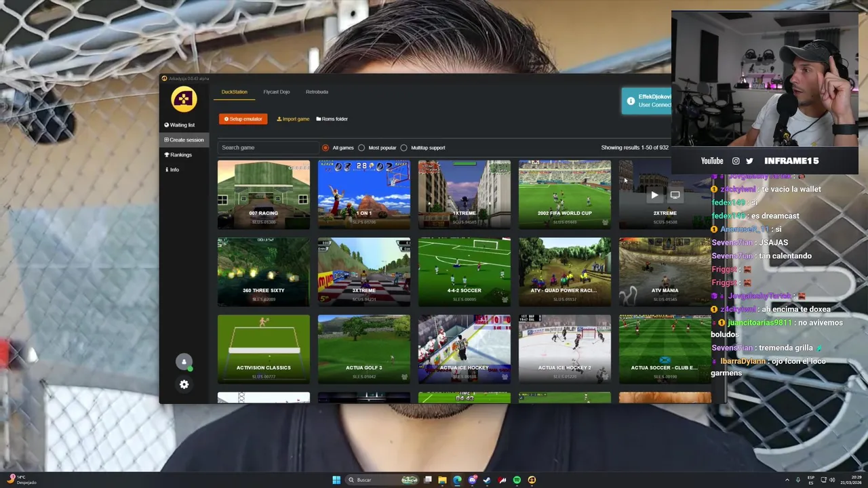Open Microsoft Edge from the taskbar

457,480
